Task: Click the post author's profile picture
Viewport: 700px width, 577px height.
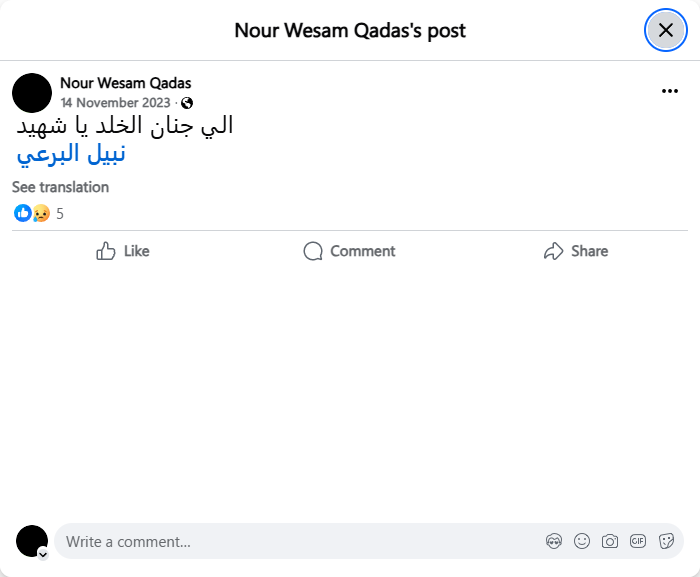Action: [32, 92]
